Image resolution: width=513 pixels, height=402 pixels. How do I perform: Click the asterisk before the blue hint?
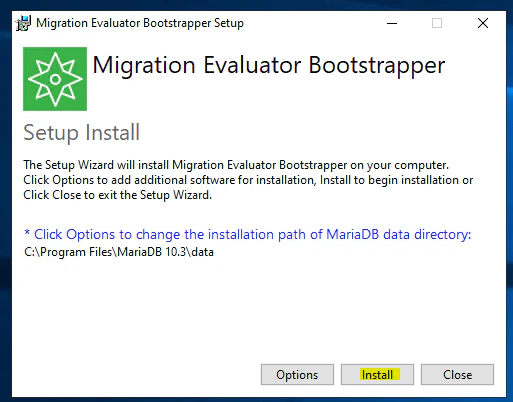coord(27,233)
